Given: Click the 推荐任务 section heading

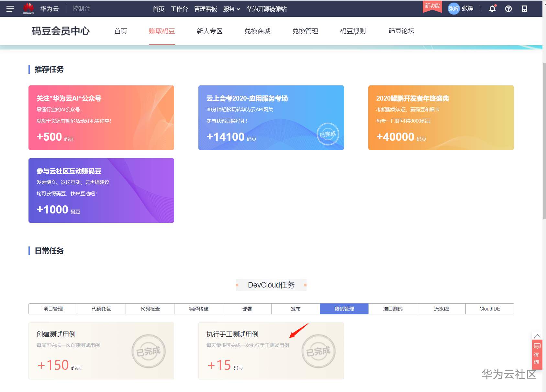Looking at the screenshot, I should pos(49,69).
